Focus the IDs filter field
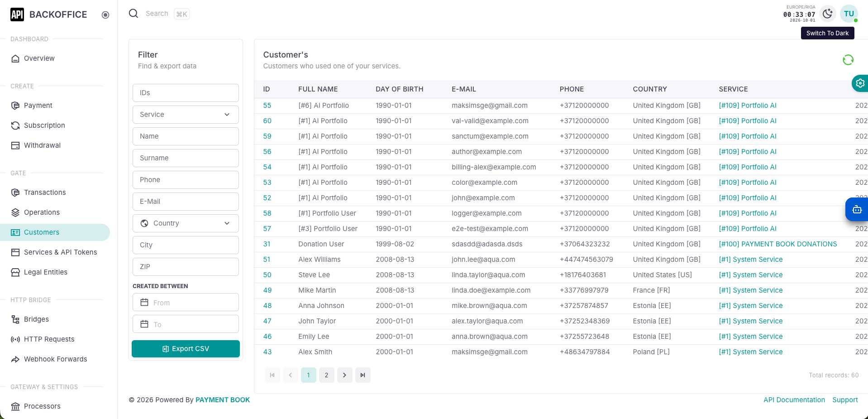 pos(186,93)
